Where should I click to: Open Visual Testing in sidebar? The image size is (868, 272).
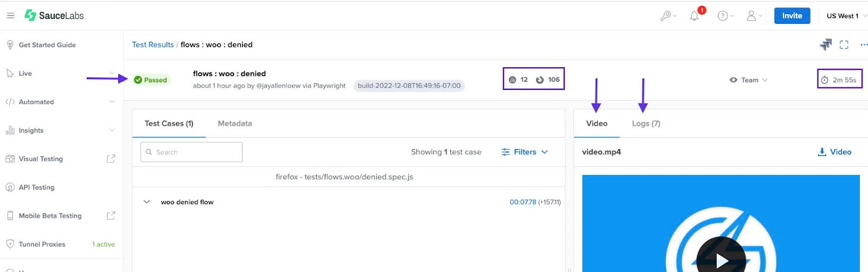pos(41,159)
